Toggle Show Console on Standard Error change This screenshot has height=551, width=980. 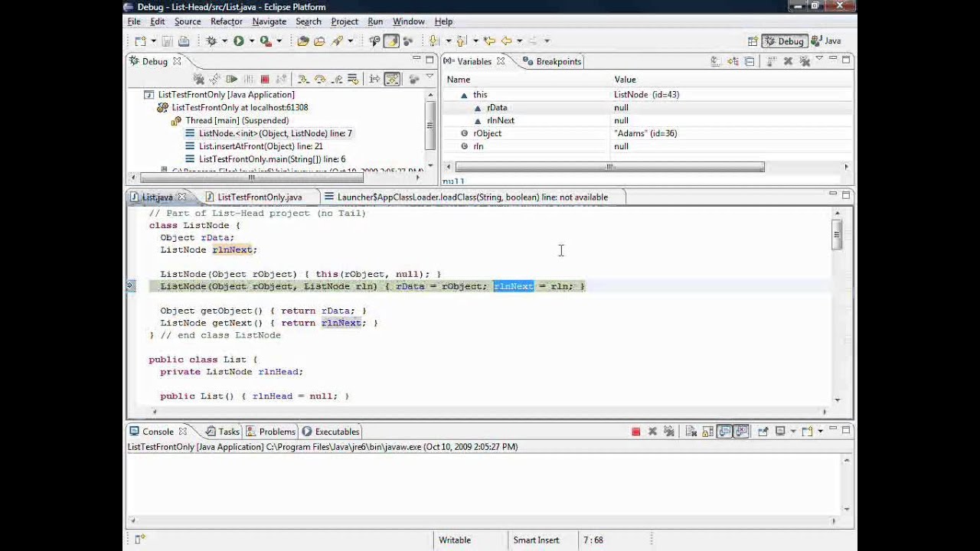coord(741,432)
